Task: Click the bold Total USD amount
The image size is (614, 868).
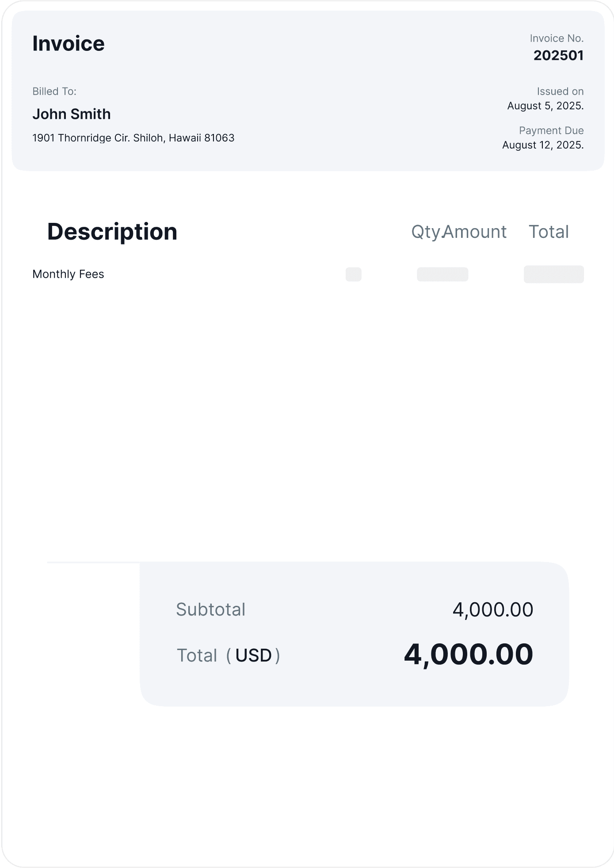Action: [x=469, y=655]
